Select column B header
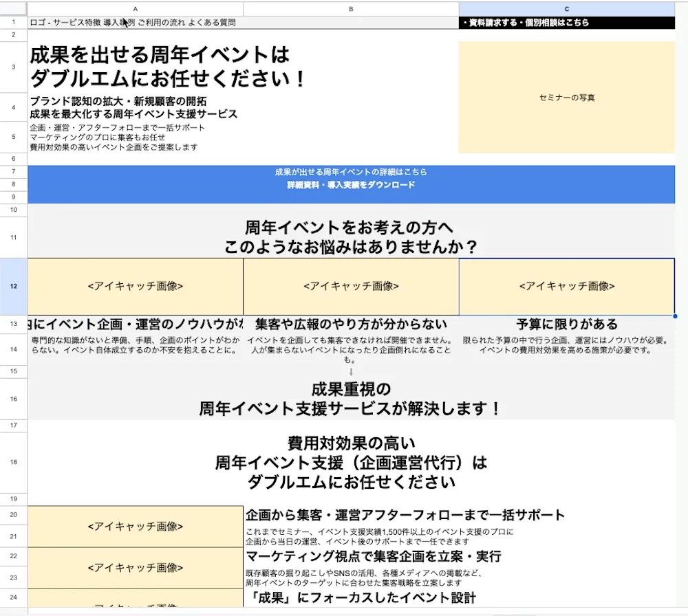Image resolution: width=688 pixels, height=616 pixels. coord(351,9)
